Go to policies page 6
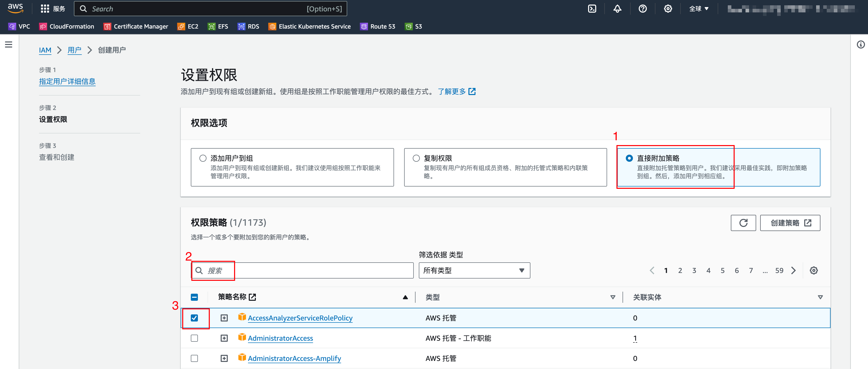The width and height of the screenshot is (868, 369). (x=737, y=270)
